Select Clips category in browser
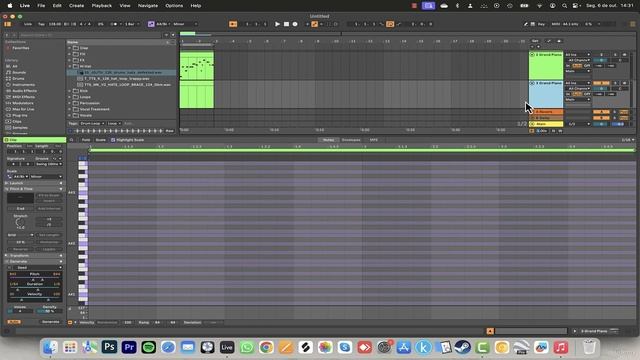The height and width of the screenshot is (360, 640). 17,121
